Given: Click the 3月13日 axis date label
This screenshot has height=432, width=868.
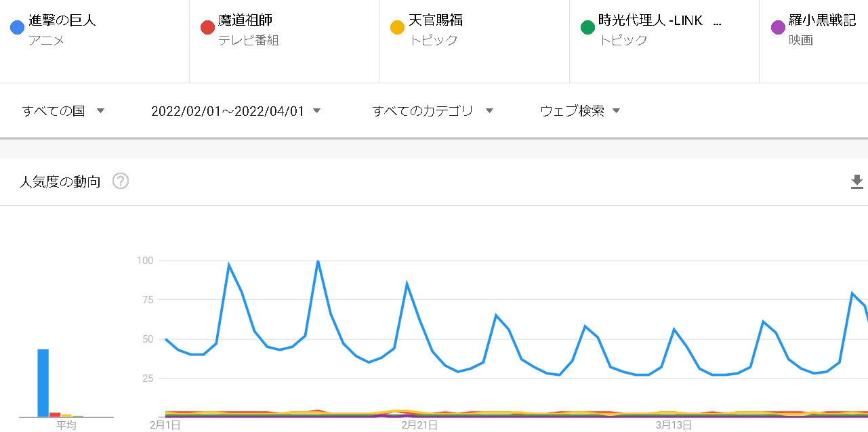Looking at the screenshot, I should click(x=672, y=425).
